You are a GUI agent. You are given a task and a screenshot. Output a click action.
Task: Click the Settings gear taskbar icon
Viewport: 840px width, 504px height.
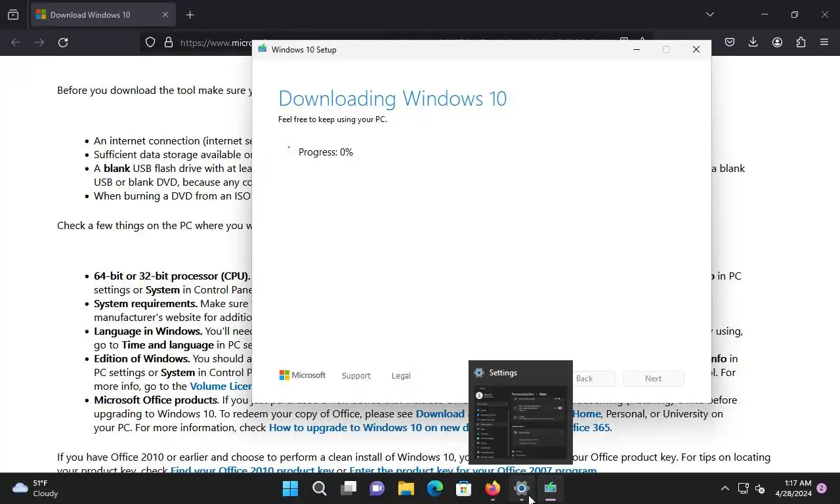pyautogui.click(x=521, y=488)
